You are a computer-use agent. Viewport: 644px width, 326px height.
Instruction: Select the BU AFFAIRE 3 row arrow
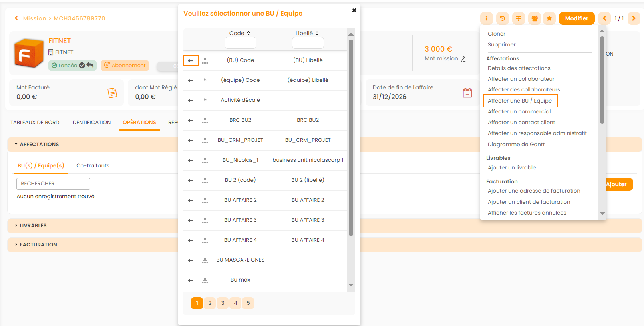click(x=191, y=221)
